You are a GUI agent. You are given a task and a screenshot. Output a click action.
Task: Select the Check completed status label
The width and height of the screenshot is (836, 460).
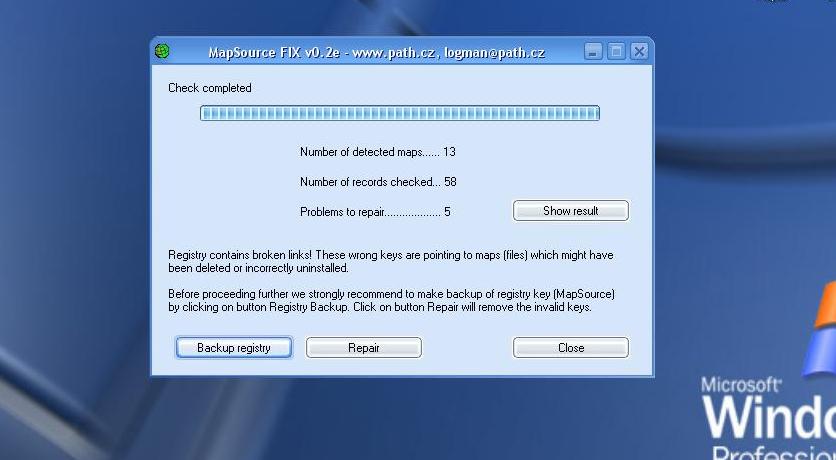pyautogui.click(x=210, y=88)
